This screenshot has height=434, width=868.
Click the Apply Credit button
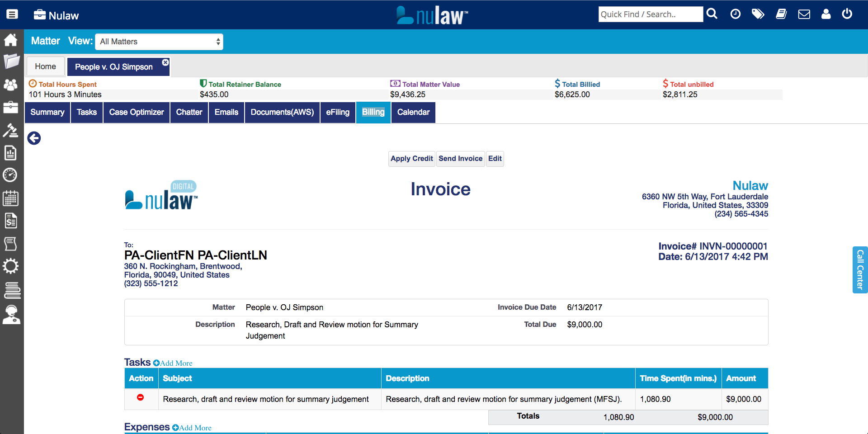[x=411, y=159]
